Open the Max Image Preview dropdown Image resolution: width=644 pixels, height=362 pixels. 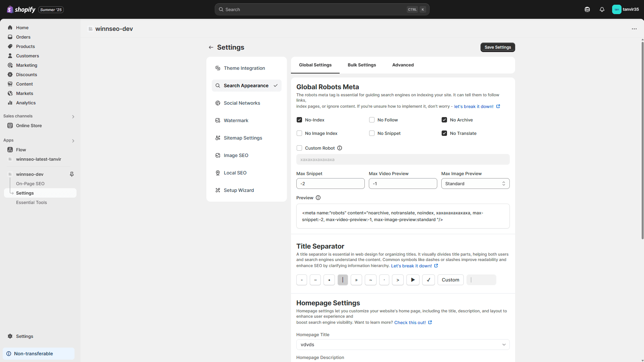coord(475,184)
